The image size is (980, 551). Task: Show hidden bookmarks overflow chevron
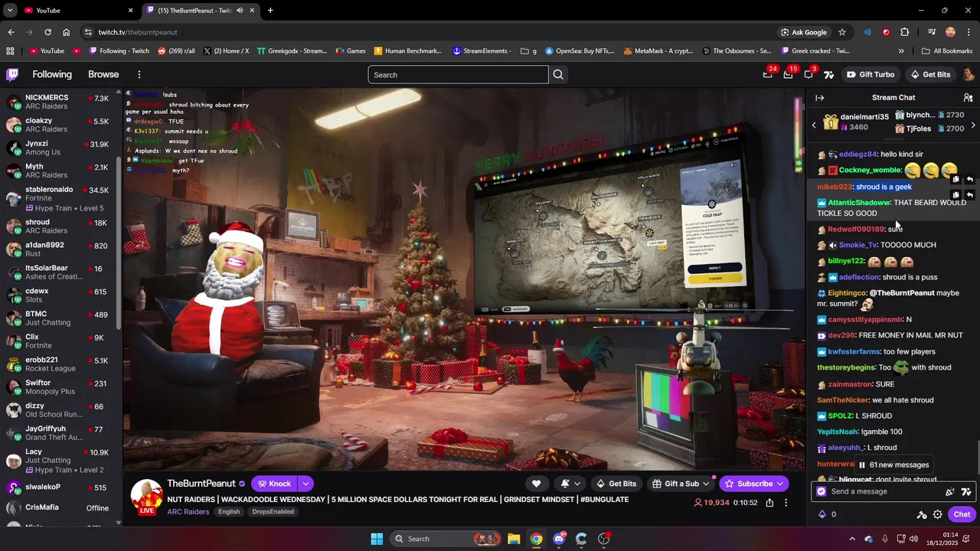point(901,51)
